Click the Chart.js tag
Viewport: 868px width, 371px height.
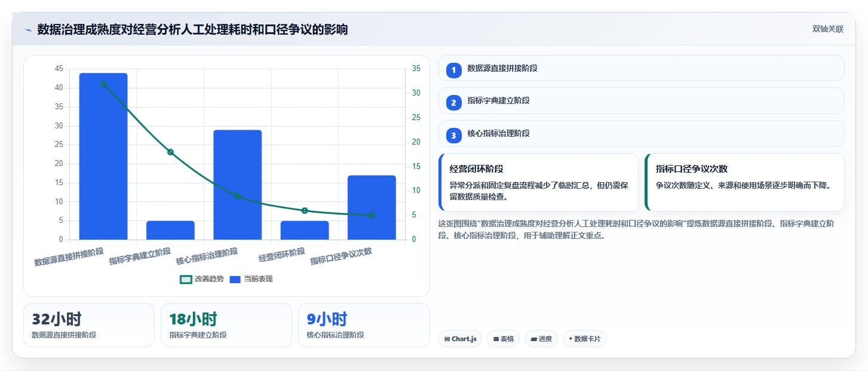pos(460,339)
